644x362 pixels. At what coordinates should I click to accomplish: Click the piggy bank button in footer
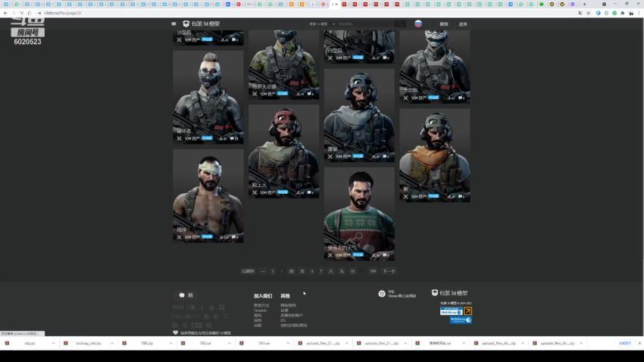(186, 295)
